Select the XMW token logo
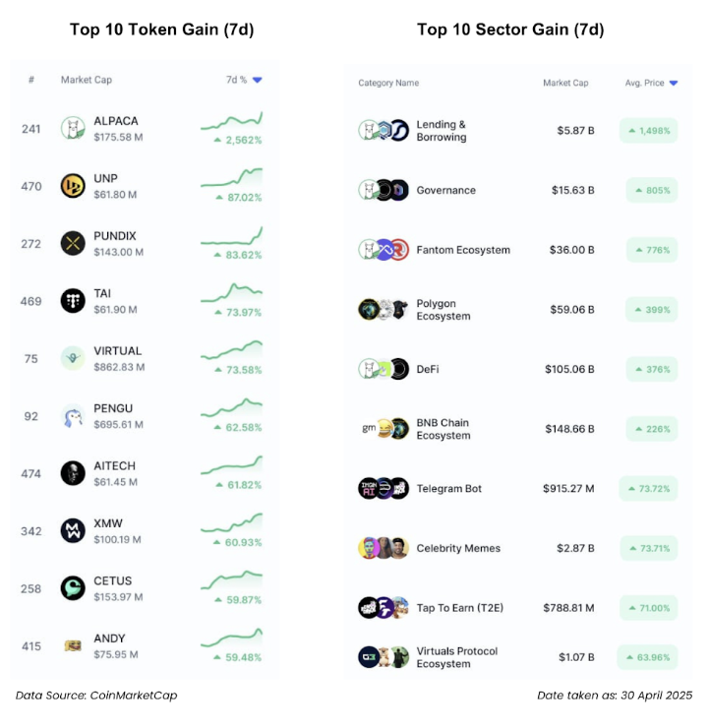 pos(73,530)
